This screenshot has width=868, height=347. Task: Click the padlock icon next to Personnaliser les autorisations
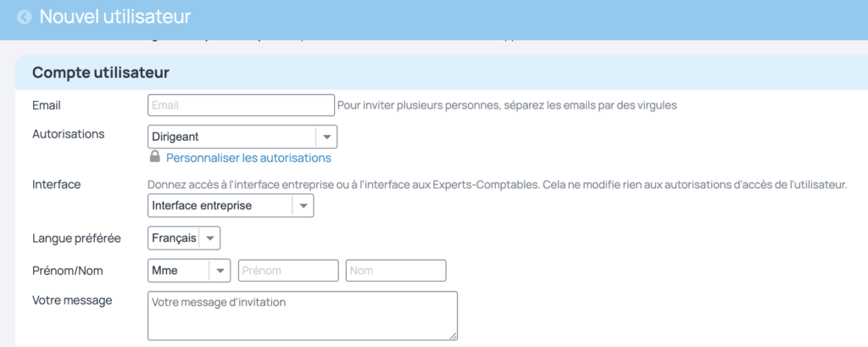(x=155, y=157)
